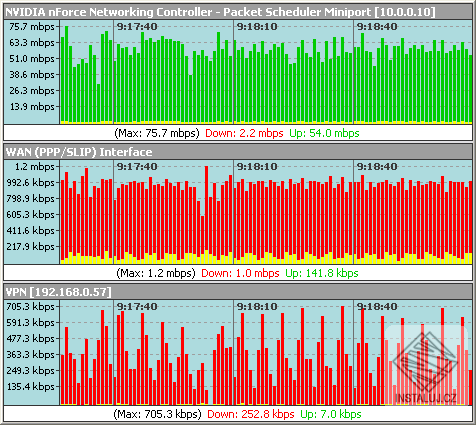
Task: Click the Max: 705.3 kbps readout
Action: click(157, 414)
